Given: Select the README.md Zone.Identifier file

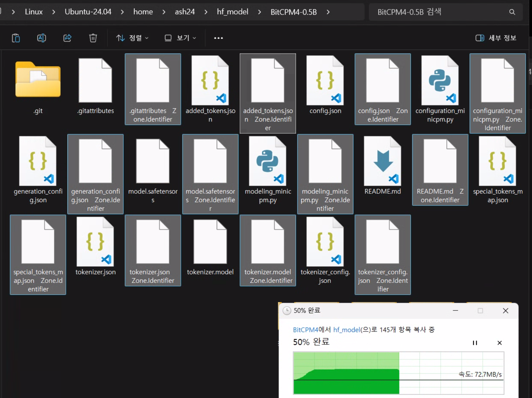Looking at the screenshot, I should click(440, 170).
